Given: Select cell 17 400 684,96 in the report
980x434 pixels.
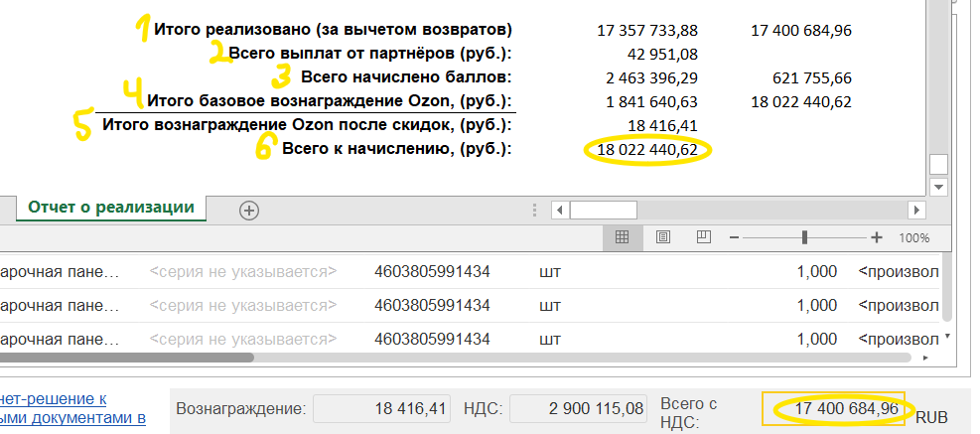Looking at the screenshot, I should click(801, 30).
